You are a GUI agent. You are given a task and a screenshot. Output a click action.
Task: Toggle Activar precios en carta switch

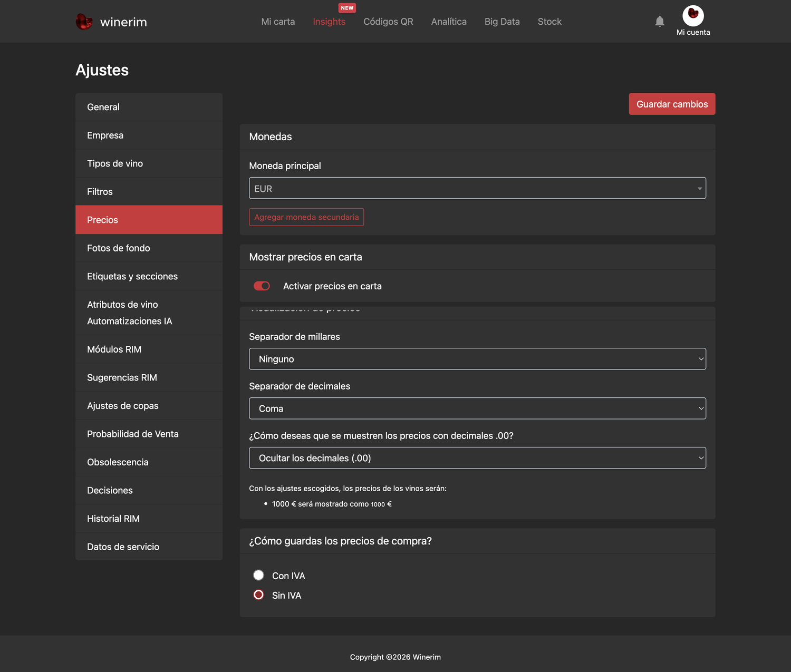262,286
